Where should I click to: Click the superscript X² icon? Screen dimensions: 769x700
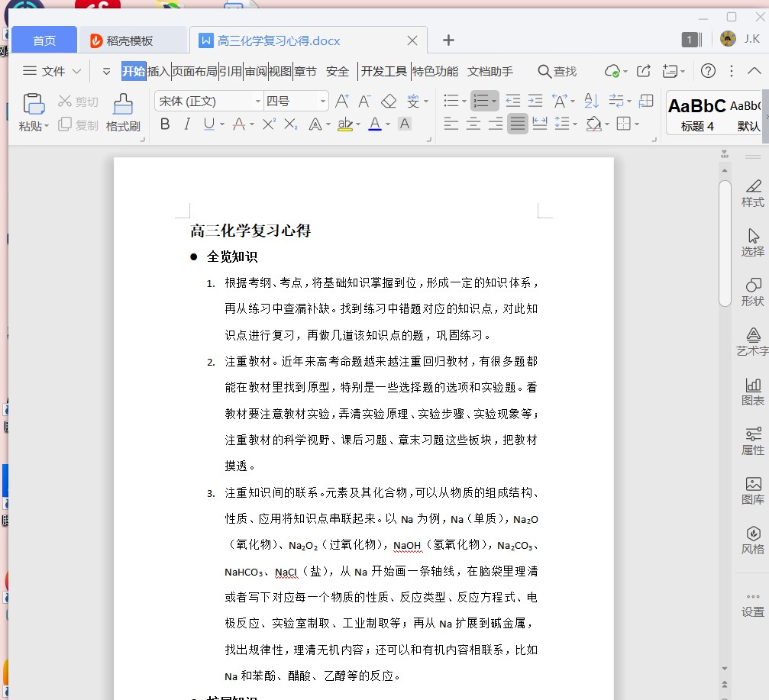269,124
